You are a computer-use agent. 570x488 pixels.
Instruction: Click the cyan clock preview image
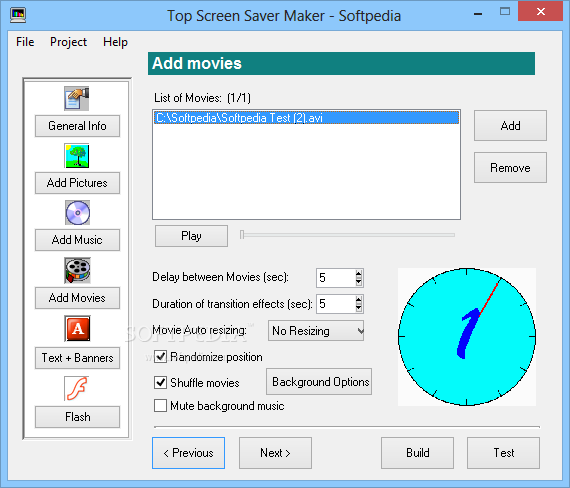(x=467, y=337)
